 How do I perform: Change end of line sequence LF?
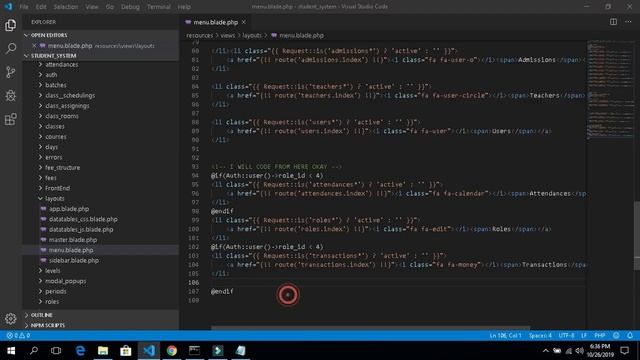click(x=584, y=336)
